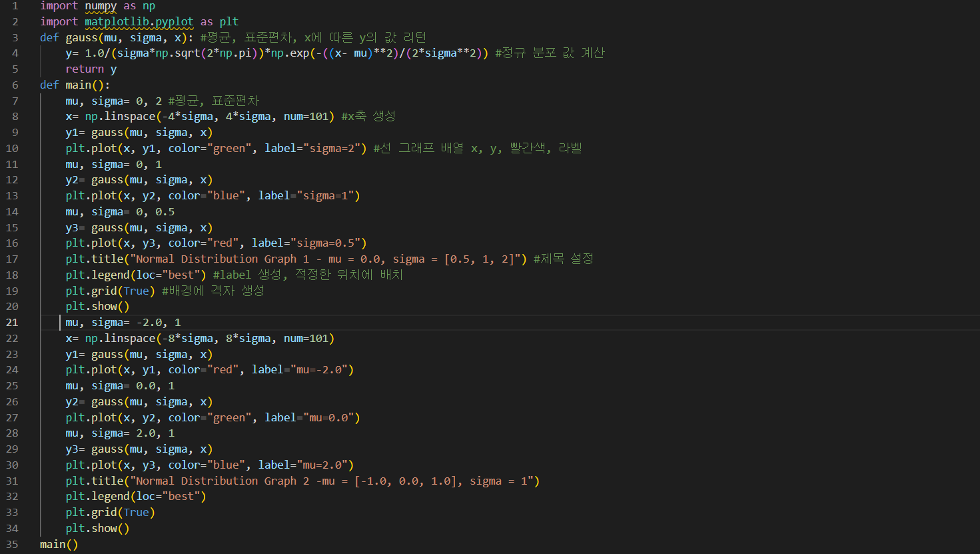Viewport: 980px width, 554px height.
Task: Click gutter line number 15
Action: coord(13,228)
